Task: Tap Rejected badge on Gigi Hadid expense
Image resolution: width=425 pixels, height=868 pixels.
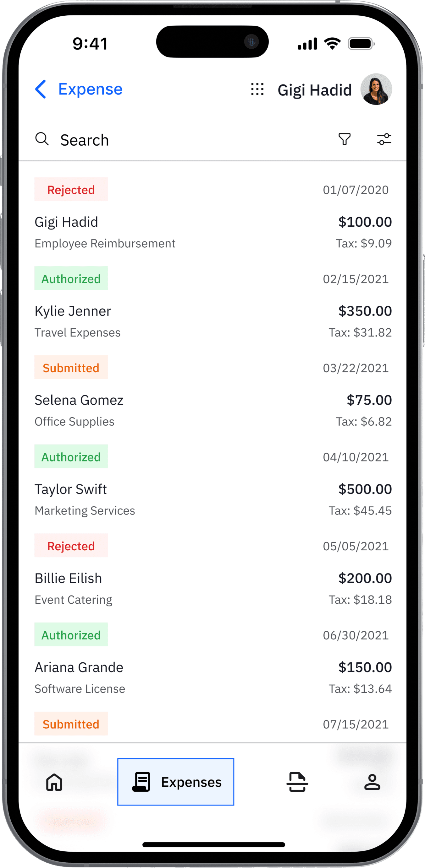Action: pos(71,189)
